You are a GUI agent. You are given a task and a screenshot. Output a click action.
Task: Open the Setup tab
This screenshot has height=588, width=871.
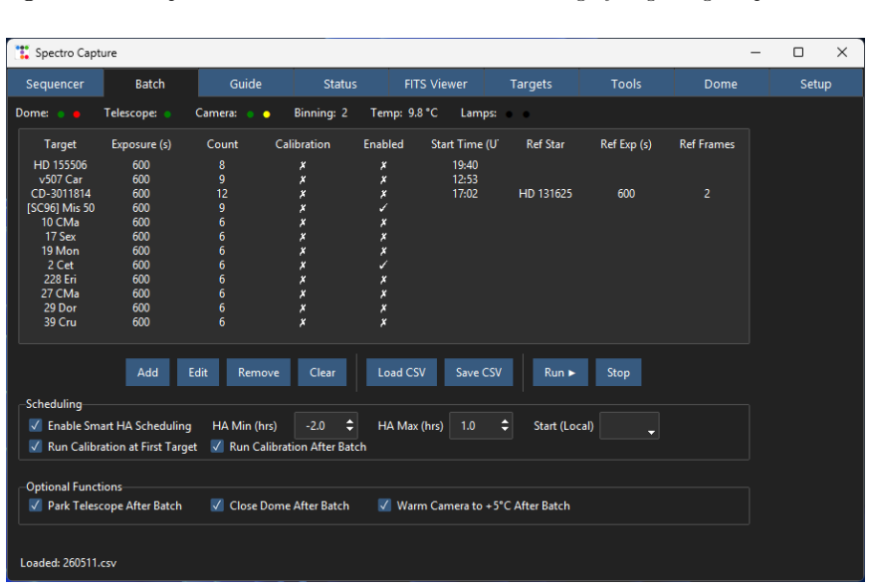815,84
